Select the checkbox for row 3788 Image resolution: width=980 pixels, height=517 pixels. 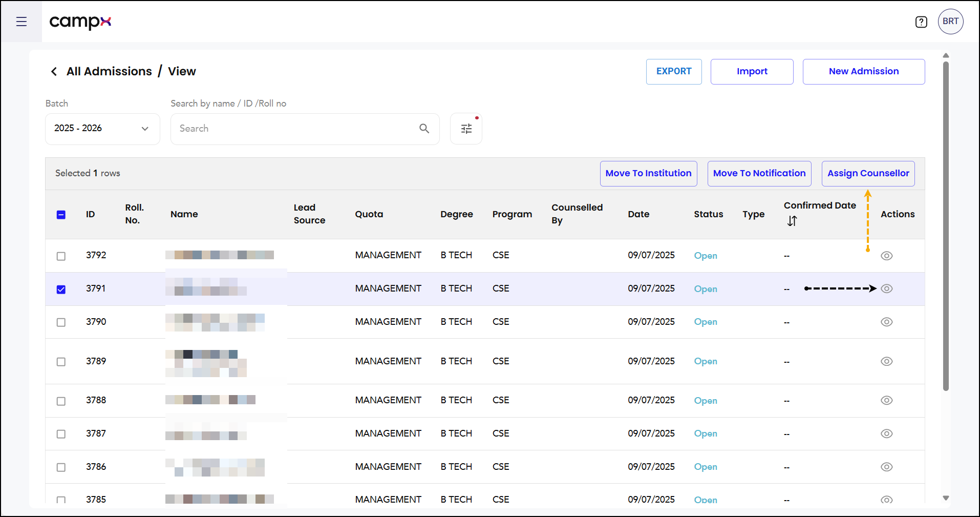tap(61, 401)
